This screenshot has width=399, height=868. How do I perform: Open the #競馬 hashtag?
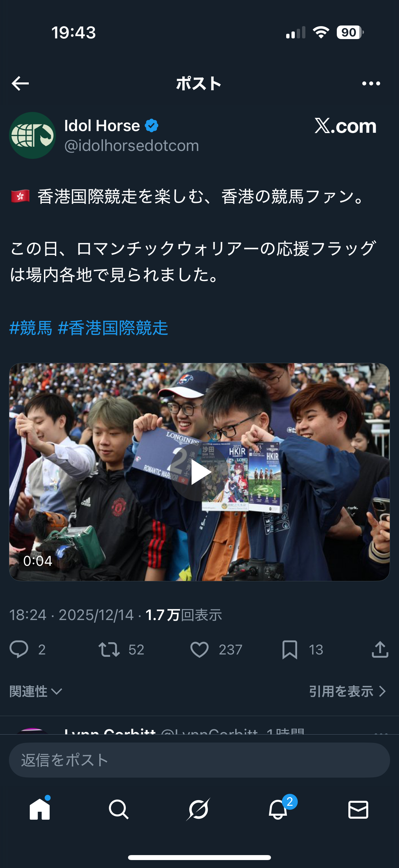31,327
